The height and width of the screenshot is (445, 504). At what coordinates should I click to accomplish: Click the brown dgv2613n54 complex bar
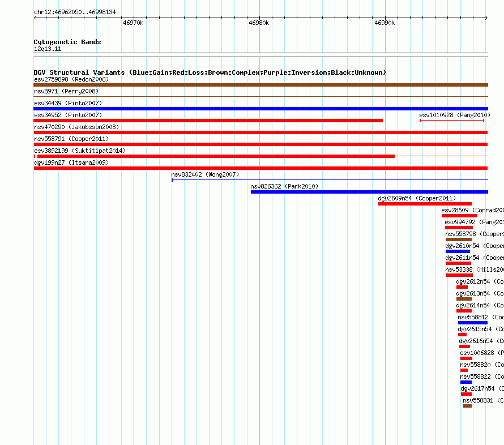coord(464,299)
